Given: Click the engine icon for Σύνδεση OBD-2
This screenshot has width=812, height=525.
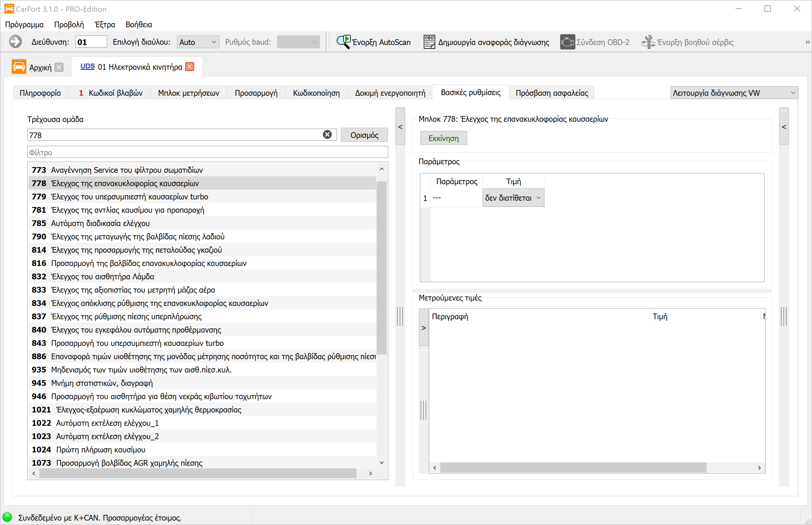Looking at the screenshot, I should pos(567,42).
